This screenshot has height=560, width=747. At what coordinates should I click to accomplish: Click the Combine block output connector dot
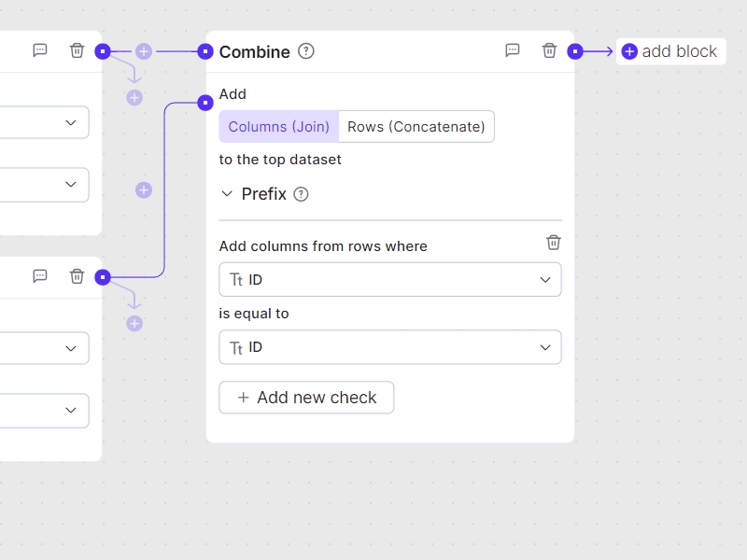[x=575, y=51]
